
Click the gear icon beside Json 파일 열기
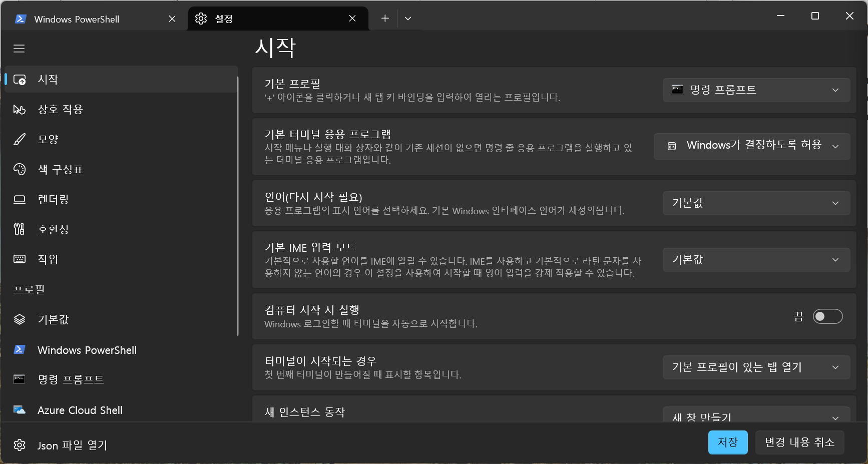point(20,445)
